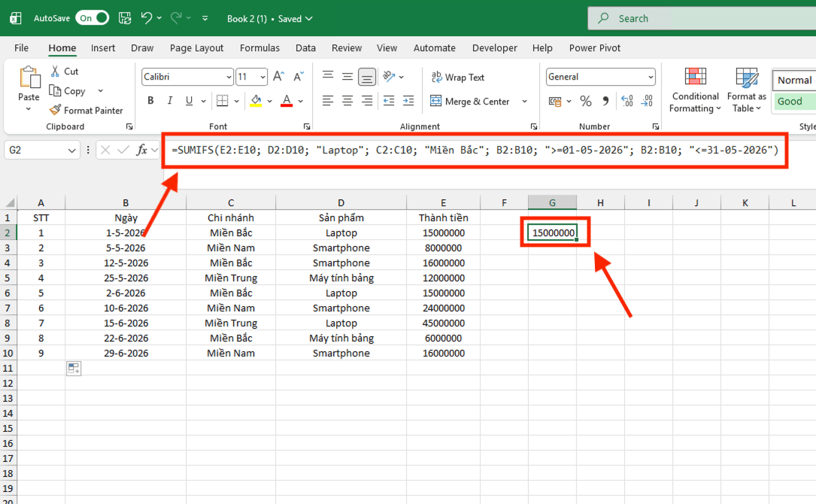Image resolution: width=816 pixels, height=504 pixels.
Task: Apply the Normal cell style
Action: pos(794,80)
